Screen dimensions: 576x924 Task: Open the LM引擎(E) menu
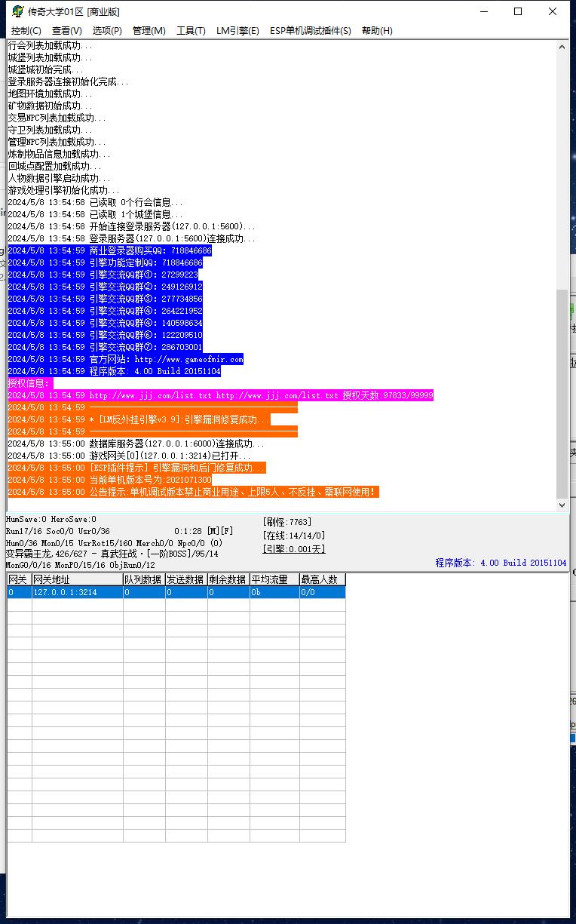(x=237, y=30)
